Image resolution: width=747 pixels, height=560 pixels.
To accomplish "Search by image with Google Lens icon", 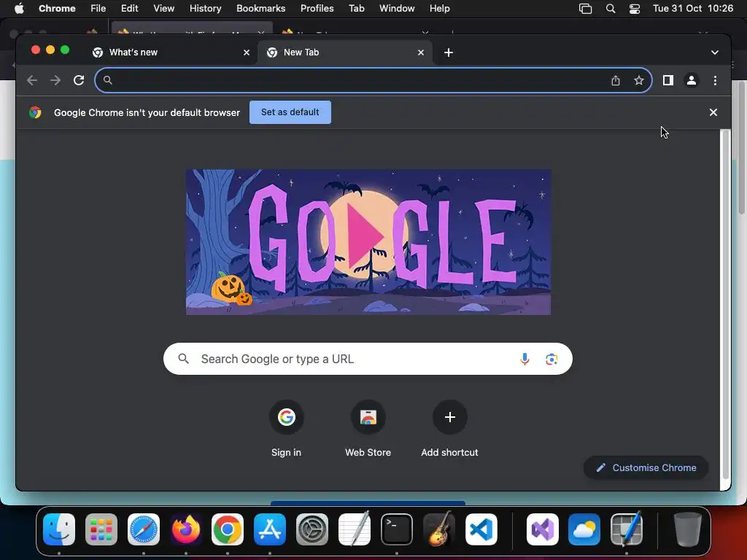I will point(551,359).
